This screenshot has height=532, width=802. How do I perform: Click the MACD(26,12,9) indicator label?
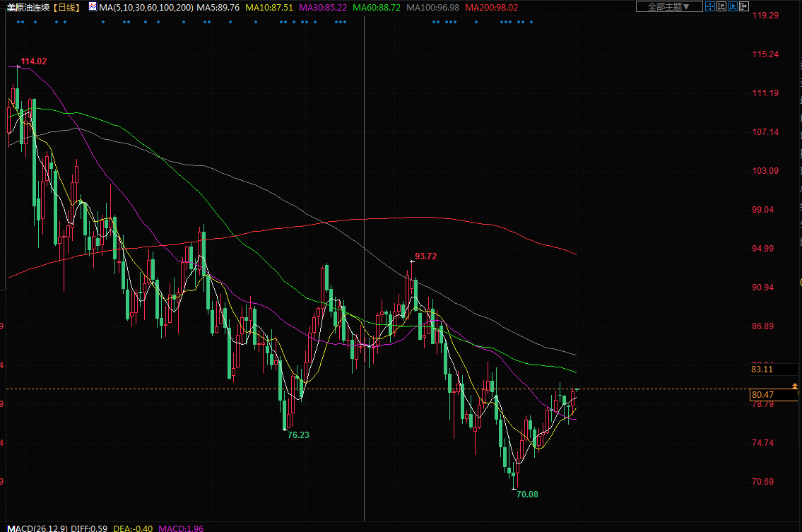click(x=35, y=528)
